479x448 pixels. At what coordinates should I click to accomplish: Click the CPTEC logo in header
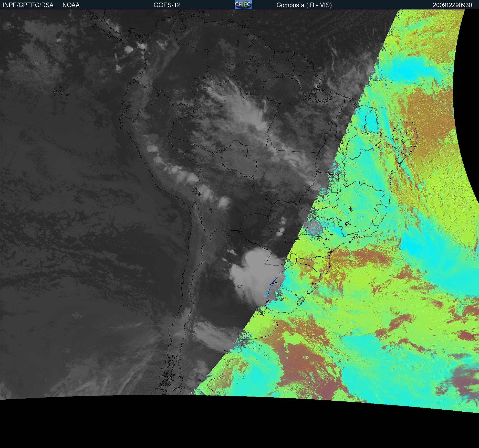(x=243, y=5)
